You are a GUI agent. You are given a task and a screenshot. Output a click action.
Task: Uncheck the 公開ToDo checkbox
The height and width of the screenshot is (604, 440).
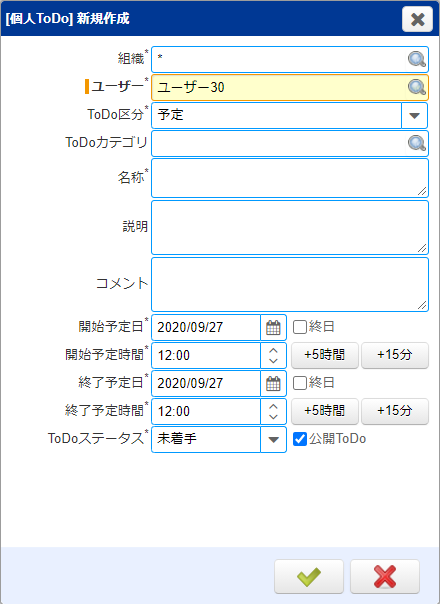click(x=299, y=439)
